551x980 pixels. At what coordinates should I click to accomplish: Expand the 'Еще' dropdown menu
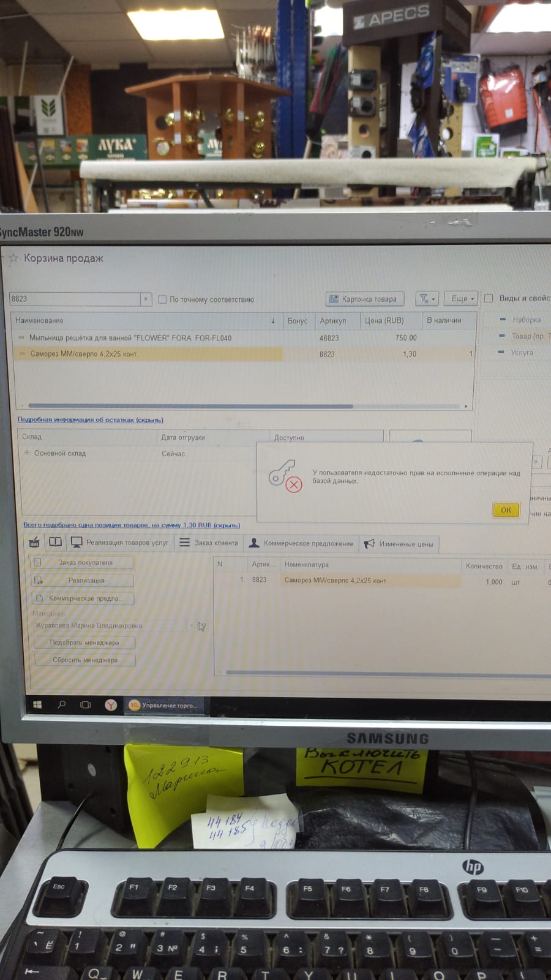pos(462,299)
